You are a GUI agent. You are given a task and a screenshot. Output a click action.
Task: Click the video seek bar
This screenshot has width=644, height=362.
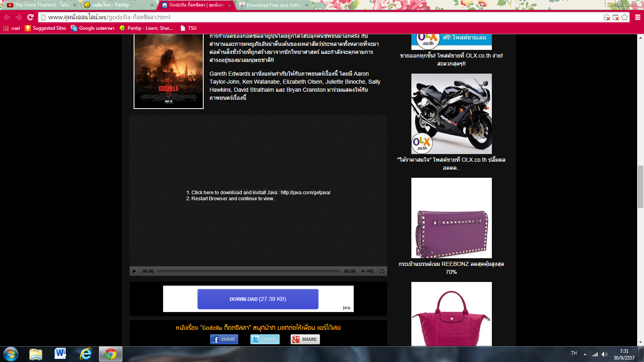pyautogui.click(x=249, y=271)
